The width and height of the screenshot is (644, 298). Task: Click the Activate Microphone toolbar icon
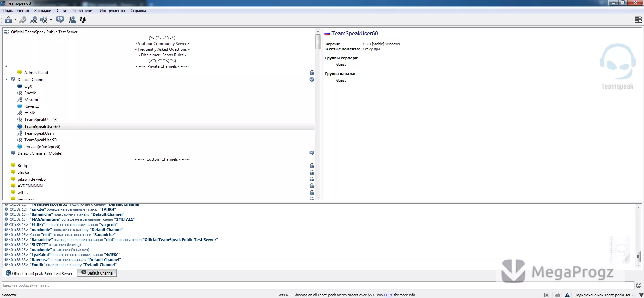click(23, 20)
